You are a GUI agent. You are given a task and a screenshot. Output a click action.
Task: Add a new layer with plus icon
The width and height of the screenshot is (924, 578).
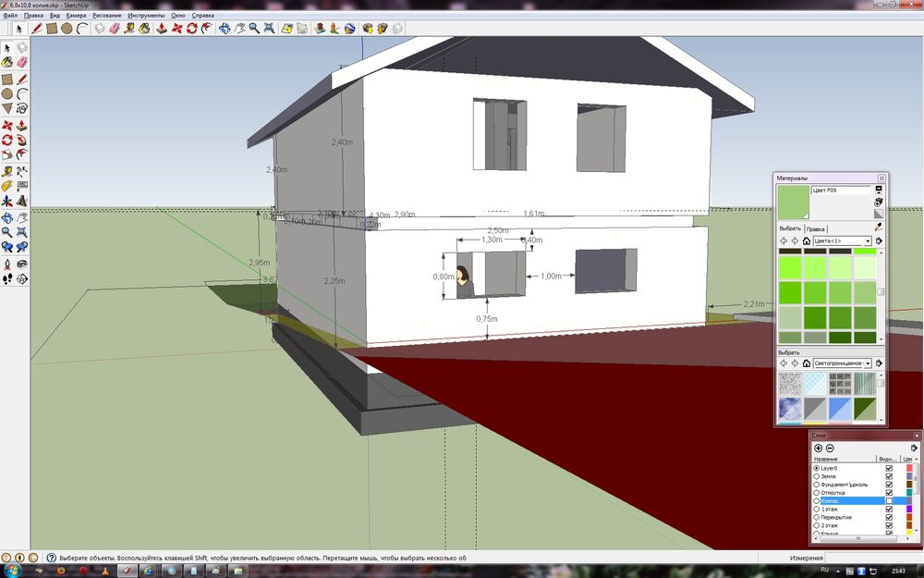coord(818,448)
